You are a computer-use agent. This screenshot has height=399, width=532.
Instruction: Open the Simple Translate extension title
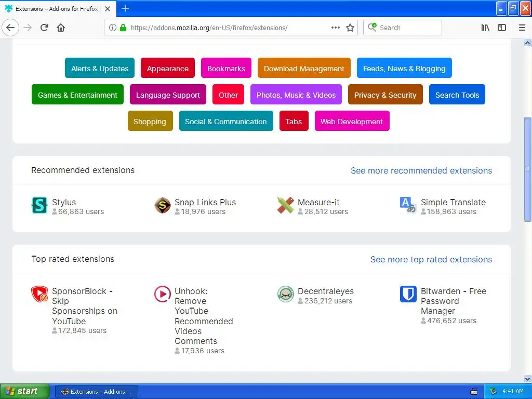tap(453, 202)
